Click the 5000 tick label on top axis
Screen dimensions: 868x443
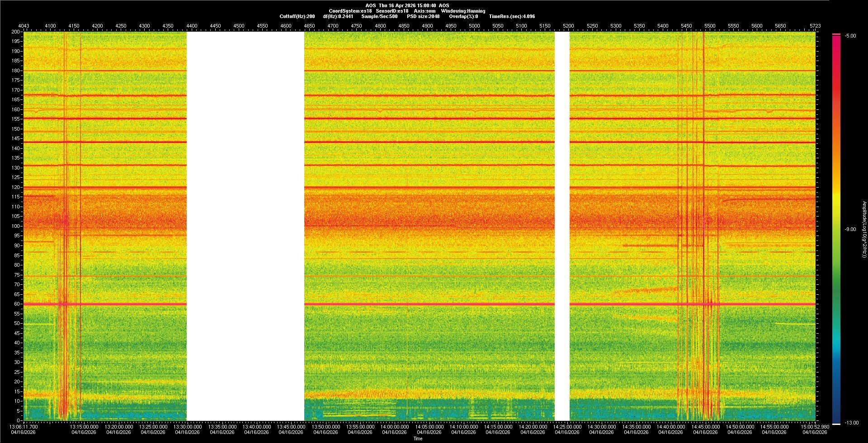pos(474,26)
